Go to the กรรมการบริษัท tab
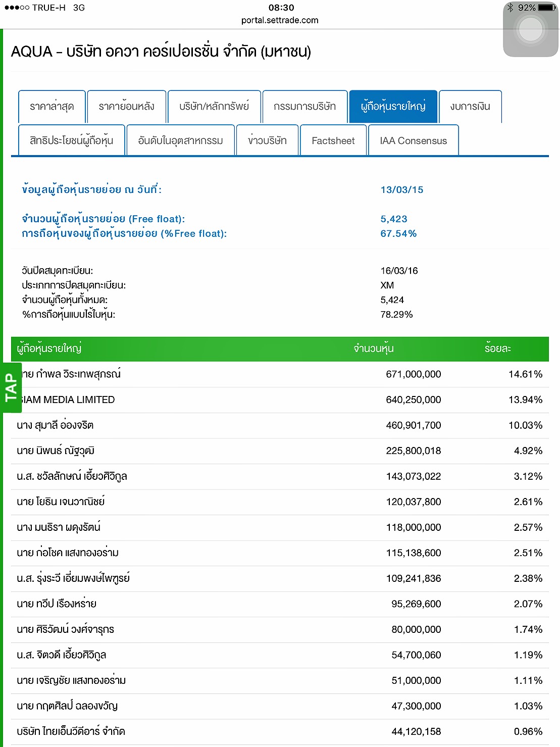Viewport: 560px width, 747px height. pyautogui.click(x=304, y=107)
